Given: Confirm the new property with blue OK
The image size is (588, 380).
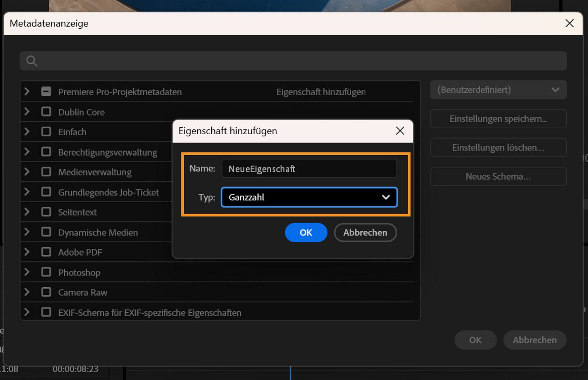Looking at the screenshot, I should 306,232.
